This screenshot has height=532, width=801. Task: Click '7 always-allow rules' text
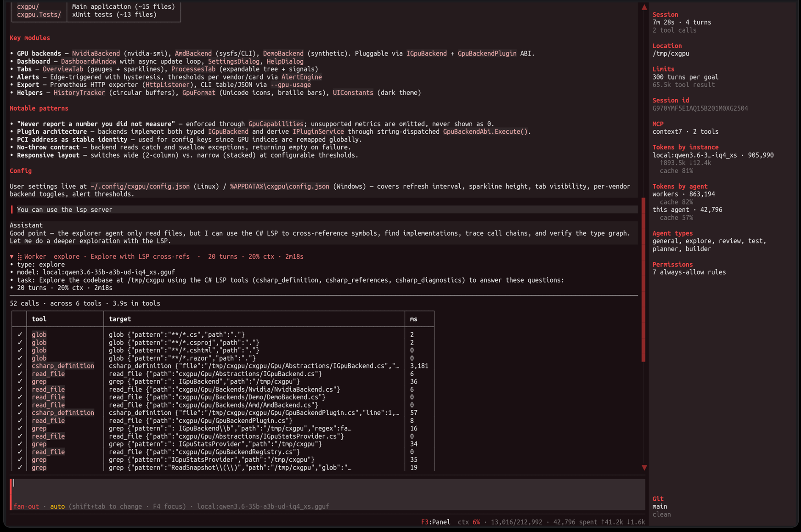pyautogui.click(x=689, y=272)
